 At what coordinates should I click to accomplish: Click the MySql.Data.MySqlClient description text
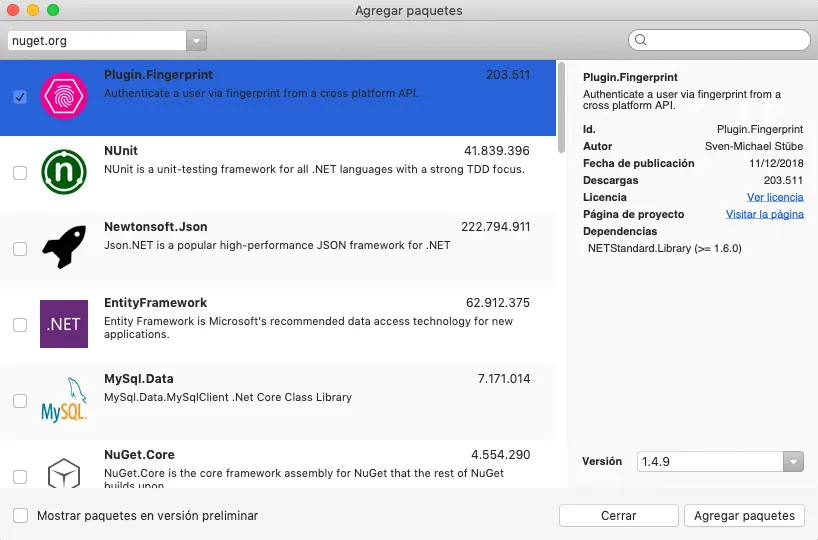click(227, 397)
